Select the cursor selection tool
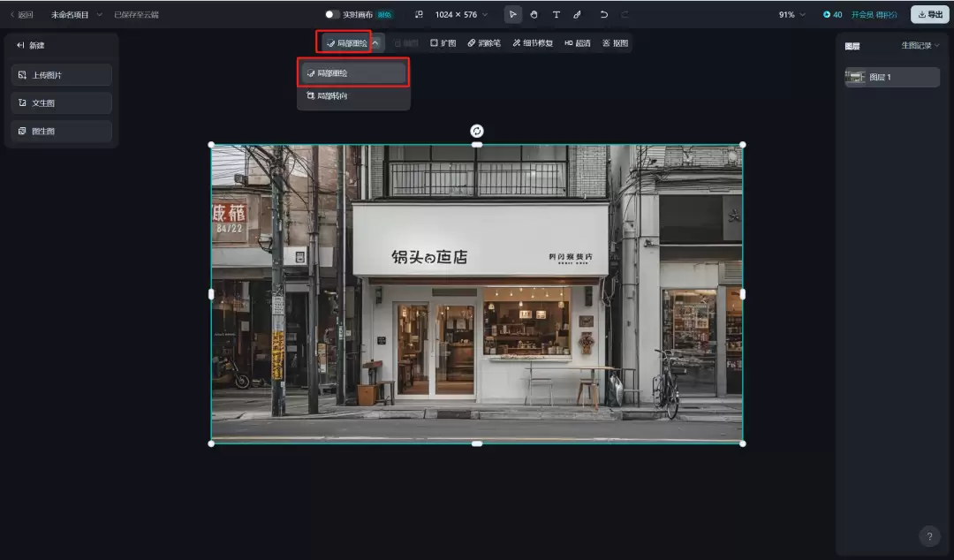This screenshot has width=954, height=560. pyautogui.click(x=513, y=14)
